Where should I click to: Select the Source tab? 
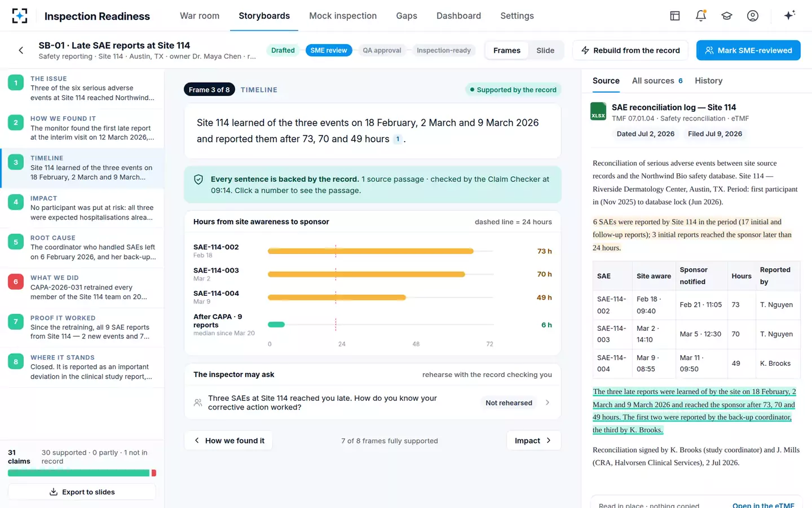[606, 81]
